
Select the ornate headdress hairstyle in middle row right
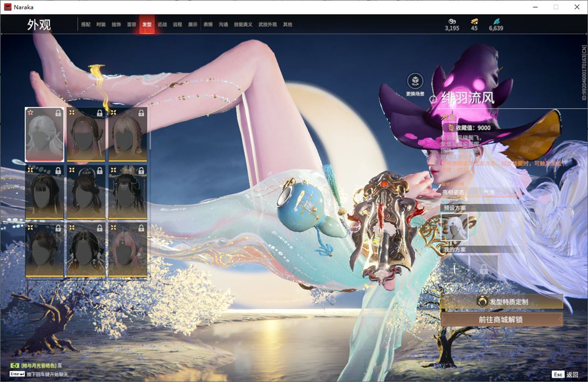(127, 192)
